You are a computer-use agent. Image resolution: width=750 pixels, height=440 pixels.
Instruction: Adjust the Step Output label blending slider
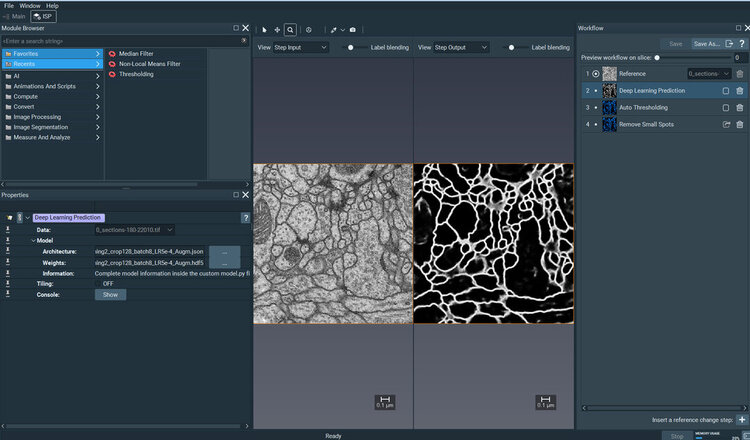pyautogui.click(x=510, y=47)
